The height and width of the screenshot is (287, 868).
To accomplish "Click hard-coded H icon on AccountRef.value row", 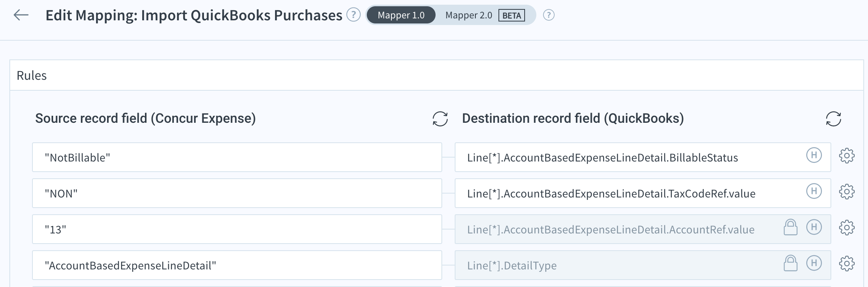I will click(x=814, y=227).
